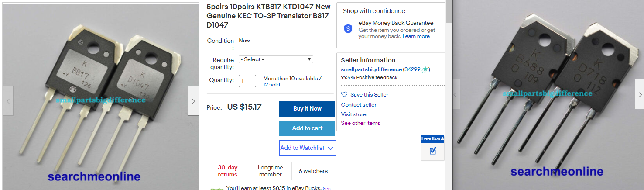Click the Quantity input field

[247, 80]
